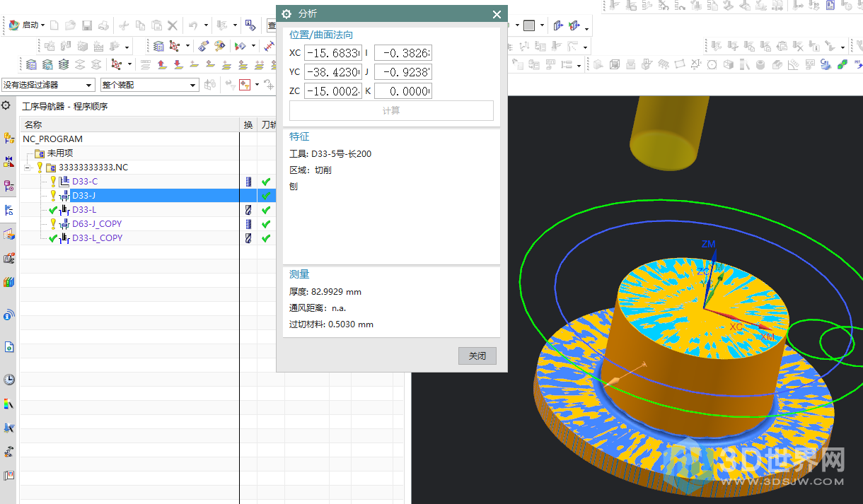This screenshot has height=504, width=863.
Task: Toggle green toolpath checkmark for D33-L
Action: tap(266, 210)
